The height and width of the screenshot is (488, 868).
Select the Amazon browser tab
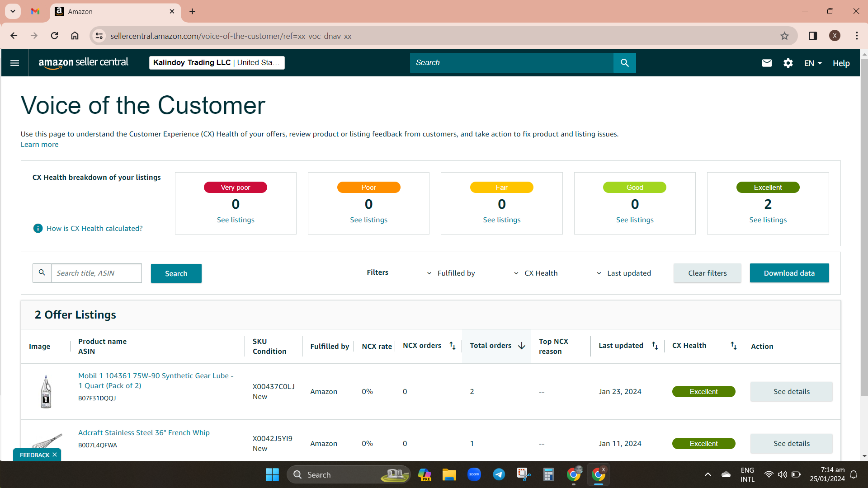pos(115,11)
